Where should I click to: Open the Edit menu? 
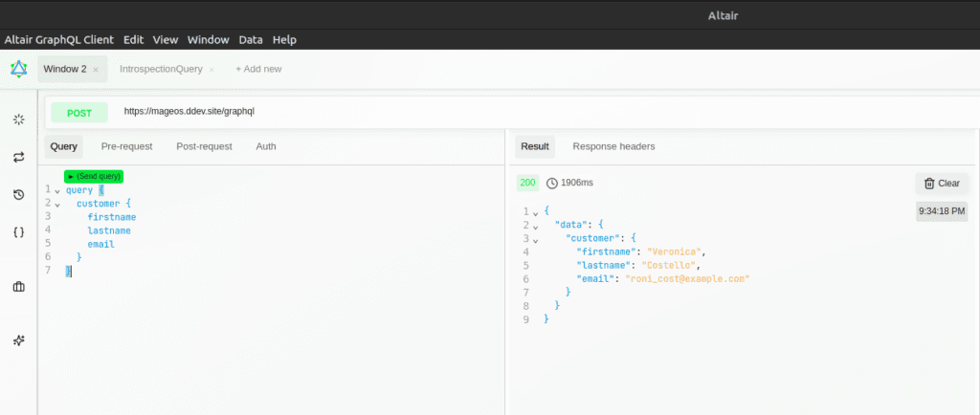point(134,40)
